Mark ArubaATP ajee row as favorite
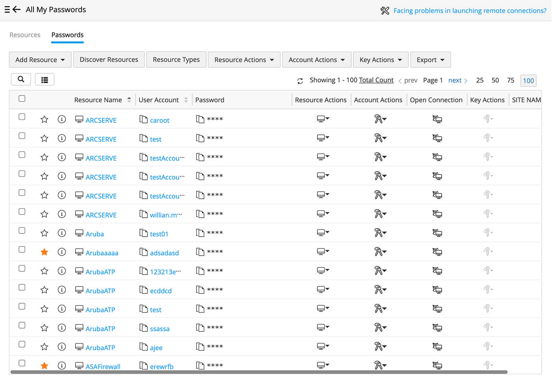Viewport: 552px width, 392px height. click(44, 346)
